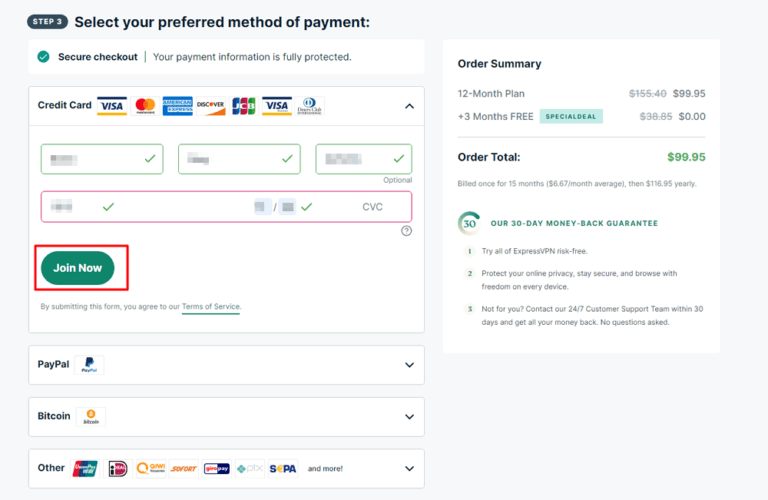Expand the Bitcoin payment option chevron
The width and height of the screenshot is (768, 500).
[x=409, y=416]
